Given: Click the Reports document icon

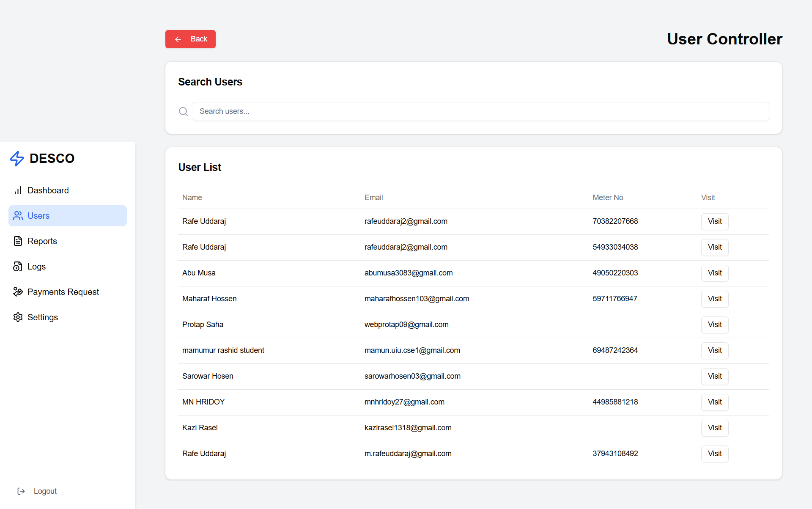Looking at the screenshot, I should (18, 241).
